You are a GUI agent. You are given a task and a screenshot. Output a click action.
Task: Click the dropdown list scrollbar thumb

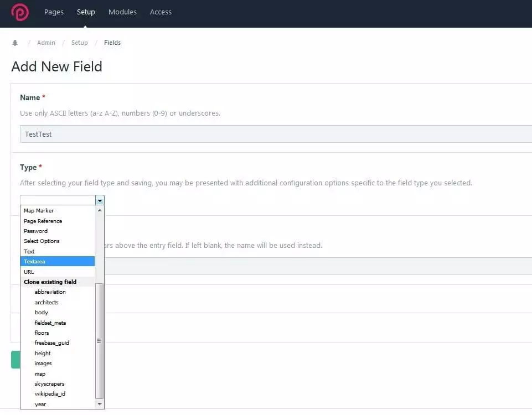tap(100, 340)
